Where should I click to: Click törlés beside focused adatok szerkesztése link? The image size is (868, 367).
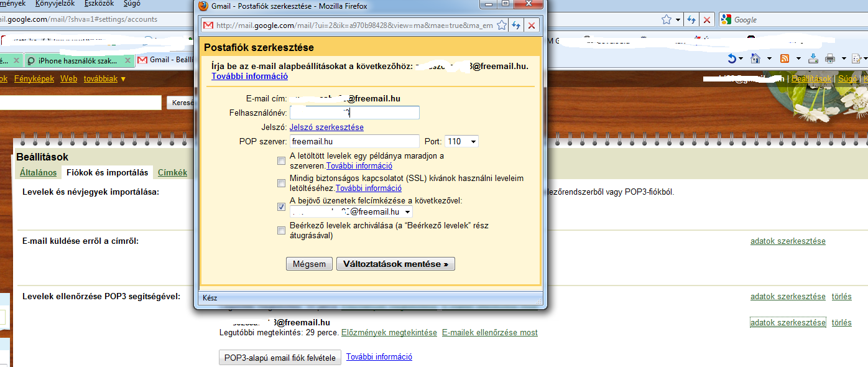842,322
